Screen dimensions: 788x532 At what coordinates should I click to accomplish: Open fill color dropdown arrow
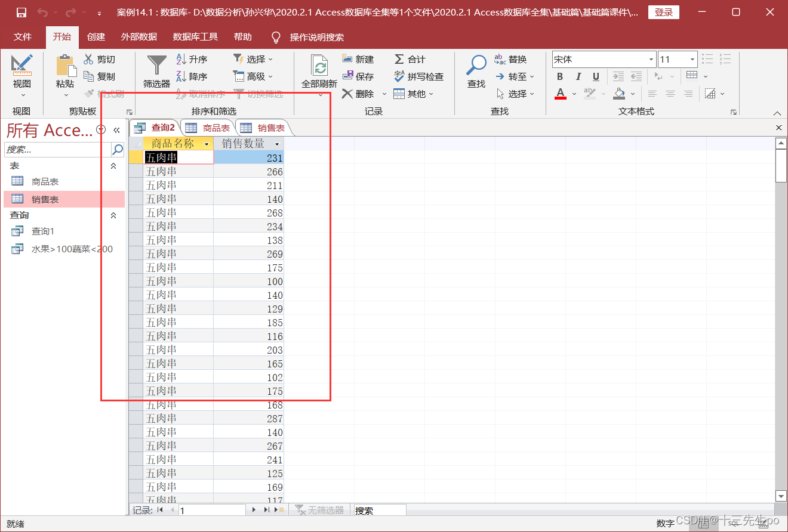click(634, 94)
